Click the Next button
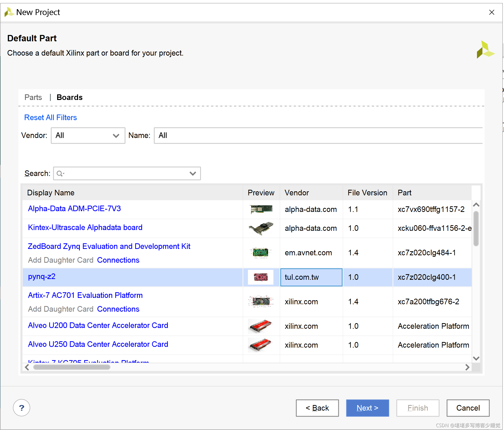 pyautogui.click(x=367, y=408)
